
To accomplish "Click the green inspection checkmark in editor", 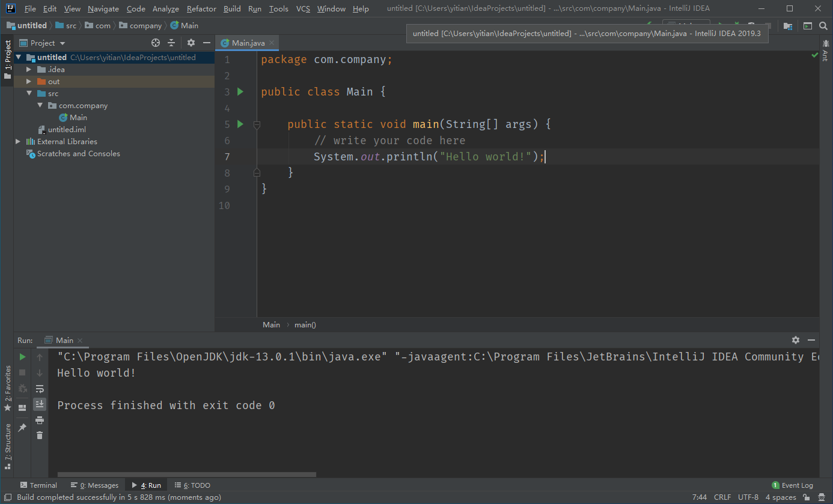I will click(x=814, y=55).
